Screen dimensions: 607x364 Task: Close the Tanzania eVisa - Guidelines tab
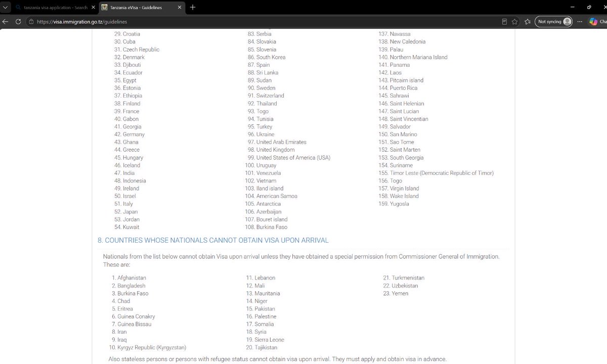pos(181,8)
